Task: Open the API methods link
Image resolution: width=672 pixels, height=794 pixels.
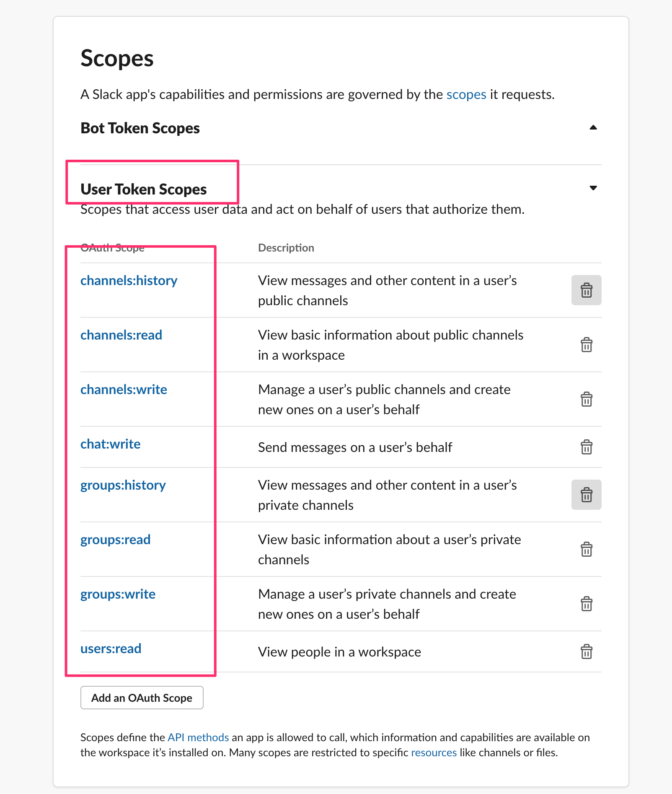Action: (x=198, y=737)
